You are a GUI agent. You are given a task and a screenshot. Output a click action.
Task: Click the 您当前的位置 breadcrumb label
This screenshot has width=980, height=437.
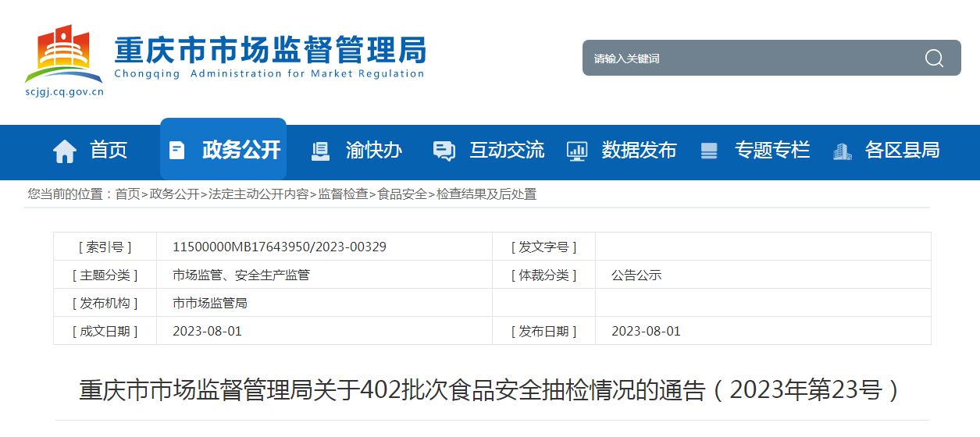[x=69, y=194]
